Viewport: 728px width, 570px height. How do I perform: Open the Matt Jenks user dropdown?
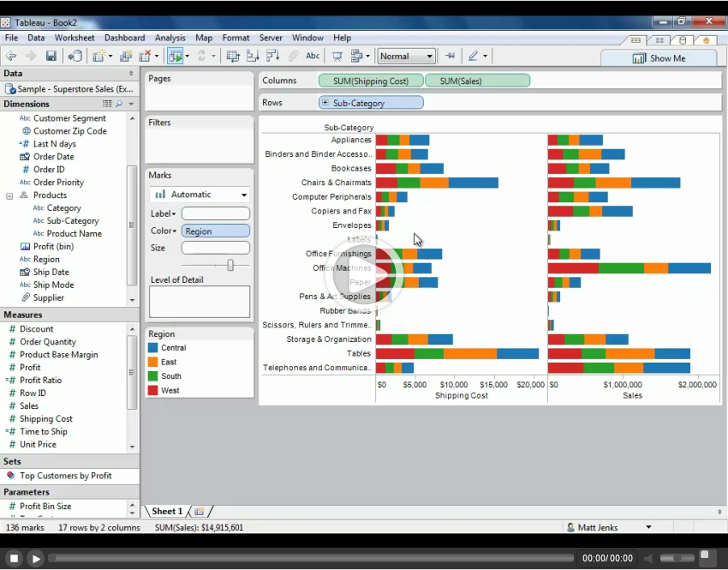pyautogui.click(x=647, y=528)
